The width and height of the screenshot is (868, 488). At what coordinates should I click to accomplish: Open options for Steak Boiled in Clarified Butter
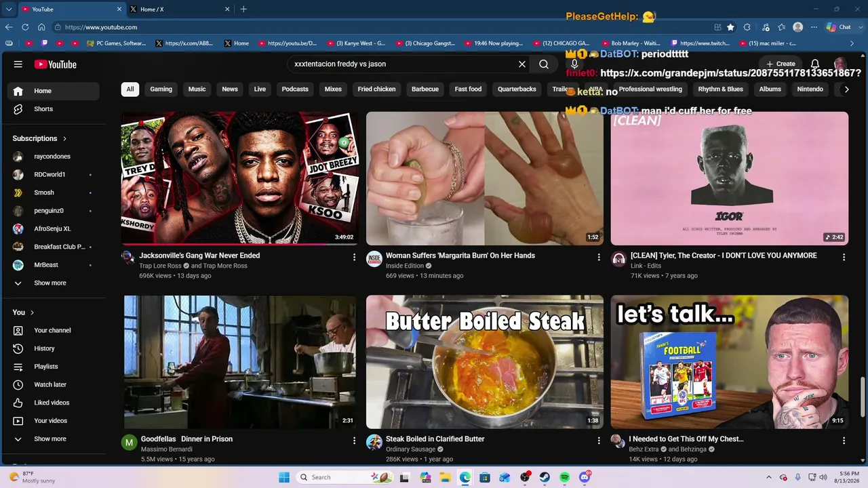pos(599,441)
